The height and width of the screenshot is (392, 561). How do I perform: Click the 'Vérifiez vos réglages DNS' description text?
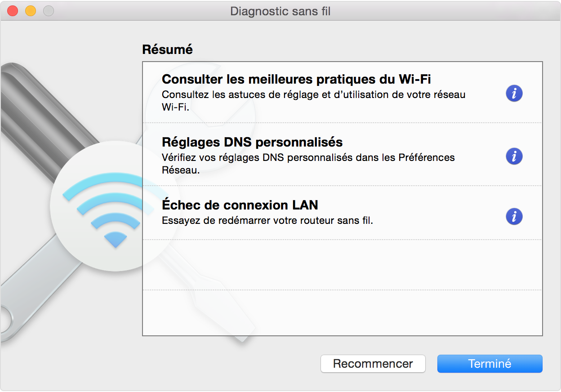click(308, 164)
